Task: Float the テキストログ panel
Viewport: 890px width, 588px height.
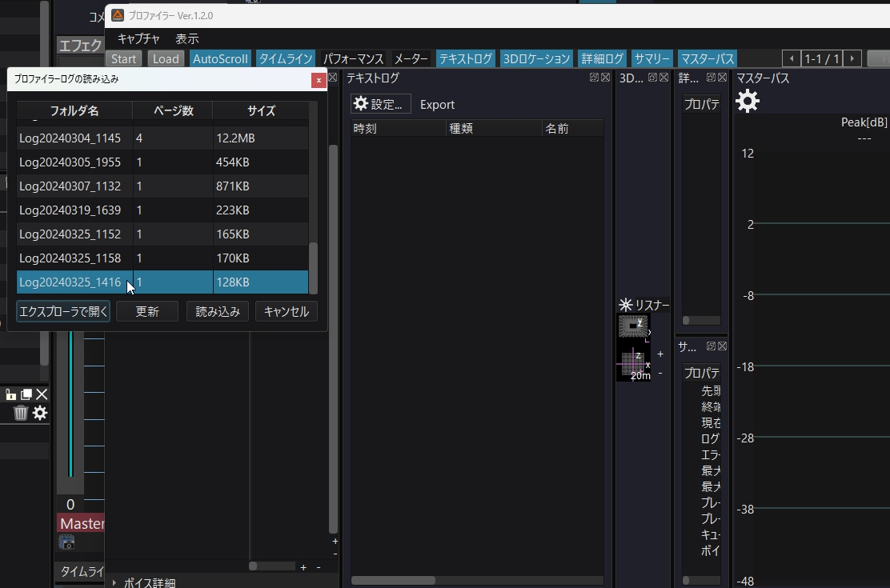Action: 595,77
